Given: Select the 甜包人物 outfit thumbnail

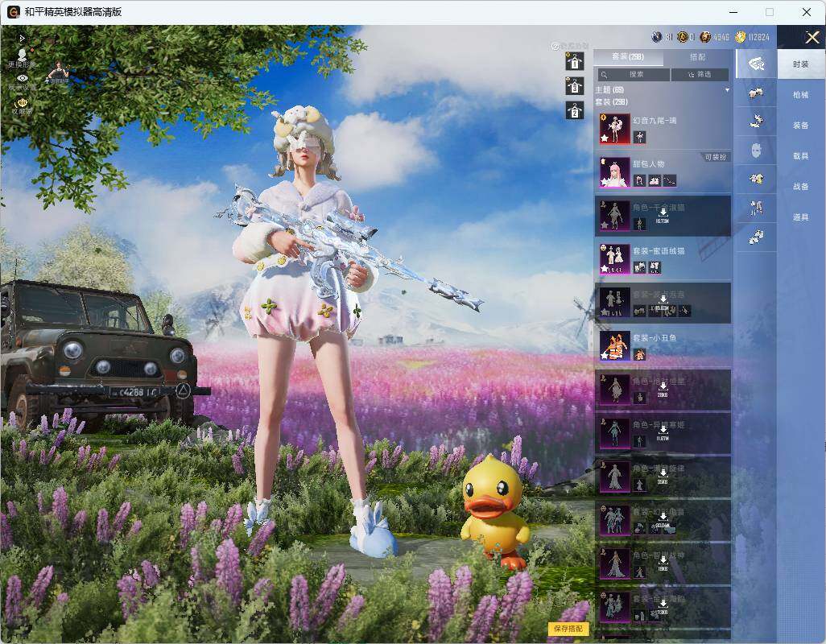Looking at the screenshot, I should pyautogui.click(x=615, y=172).
